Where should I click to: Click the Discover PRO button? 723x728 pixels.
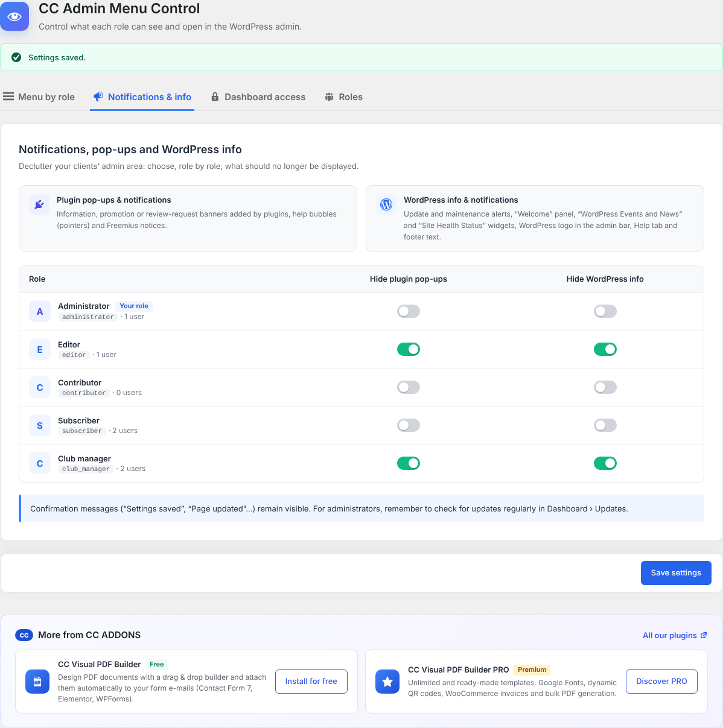[x=661, y=682]
